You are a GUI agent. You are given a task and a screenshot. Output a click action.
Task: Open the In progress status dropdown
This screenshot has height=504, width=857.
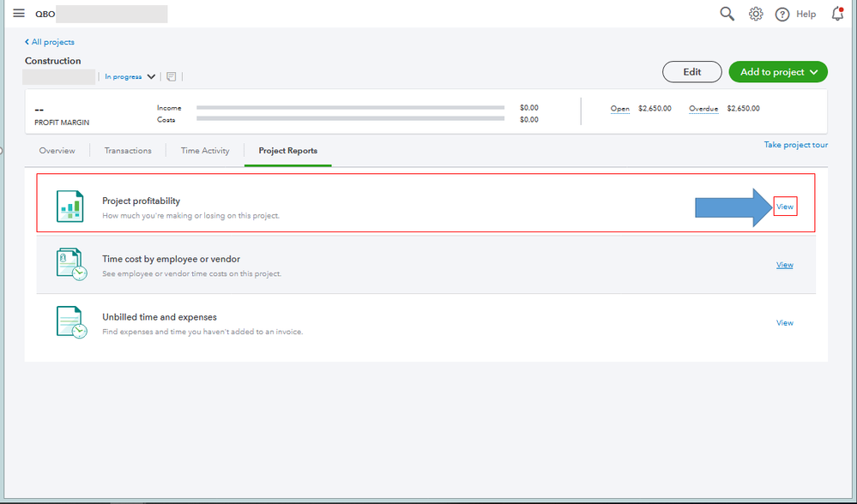pos(129,76)
